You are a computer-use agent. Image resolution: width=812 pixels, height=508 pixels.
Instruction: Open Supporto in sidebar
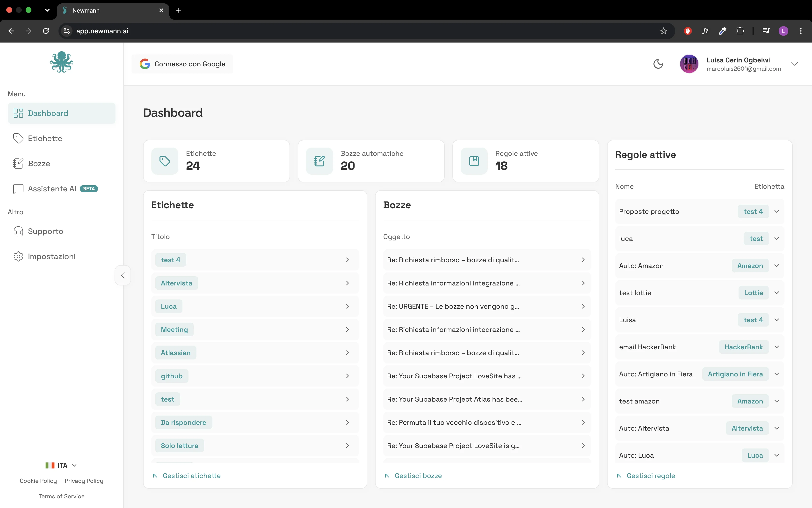click(61, 231)
